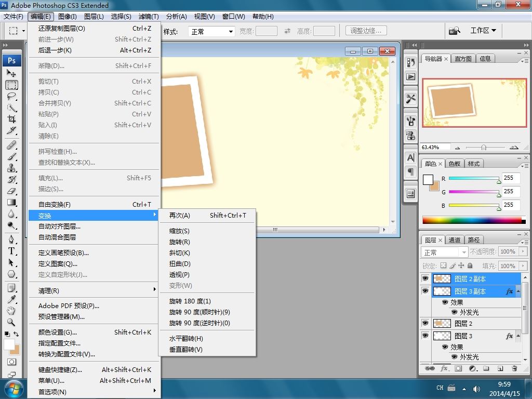Click the R channel color slider

click(x=474, y=178)
